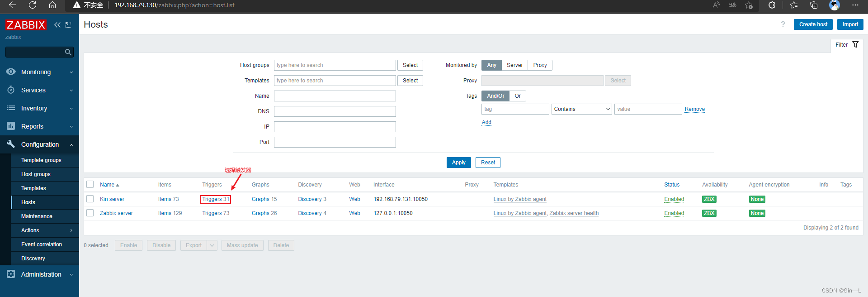Click the browser back arrow
This screenshot has height=297, width=868.
pyautogui.click(x=13, y=5)
